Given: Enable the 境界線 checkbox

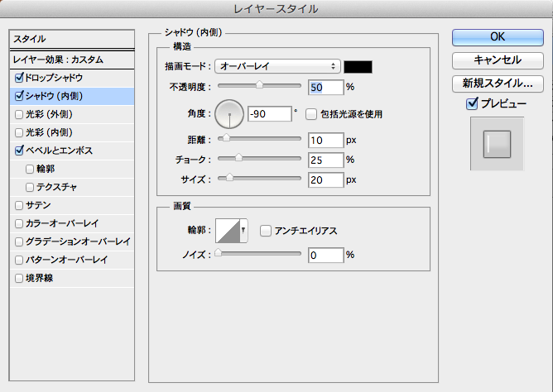Looking at the screenshot, I should 19,279.
